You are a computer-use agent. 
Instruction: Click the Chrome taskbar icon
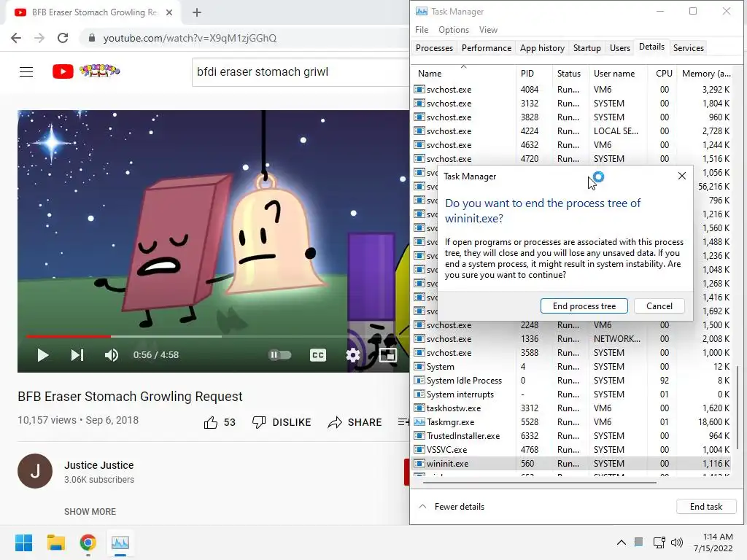click(88, 542)
